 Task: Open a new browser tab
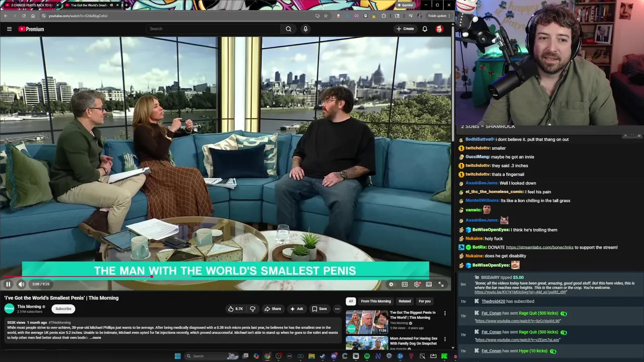[126, 5]
